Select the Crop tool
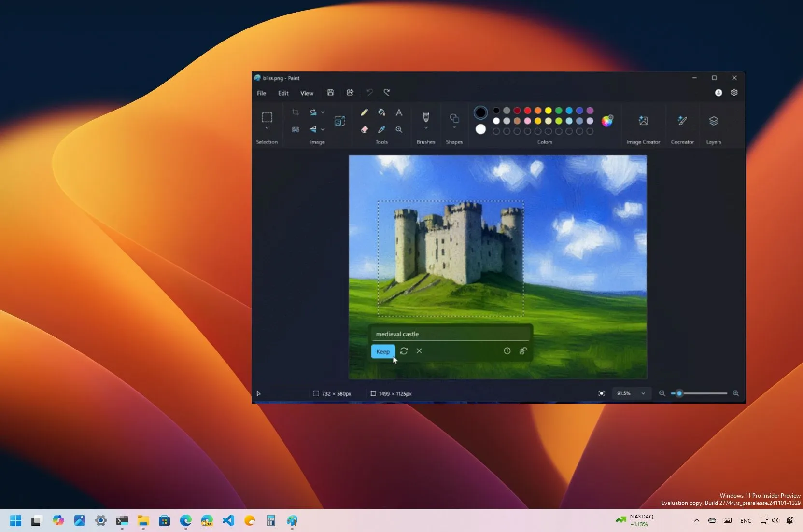This screenshot has width=803, height=532. (x=296, y=112)
